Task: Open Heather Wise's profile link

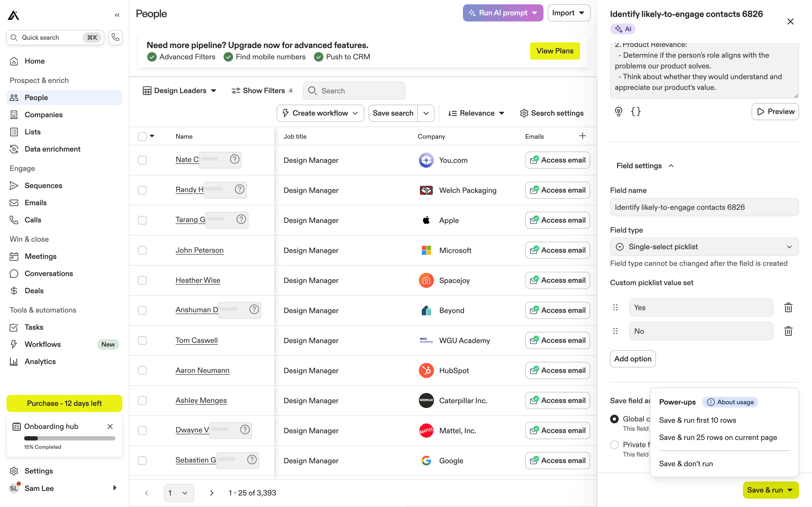Action: 198,280
